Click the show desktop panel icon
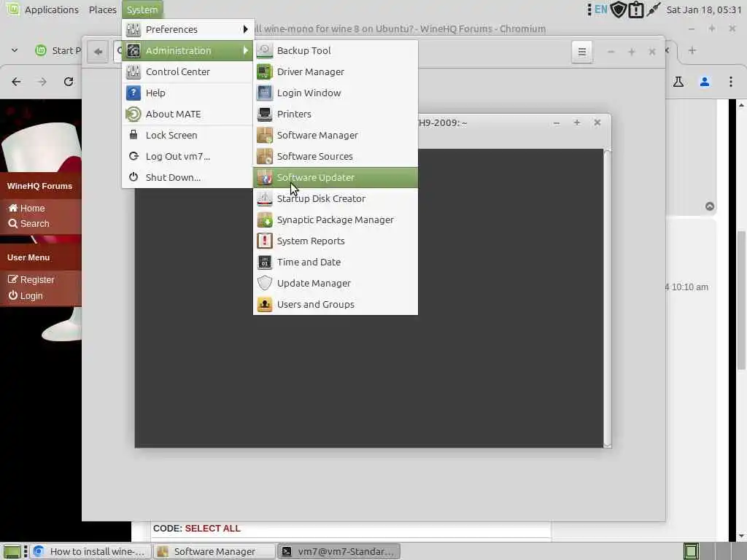 click(12, 551)
